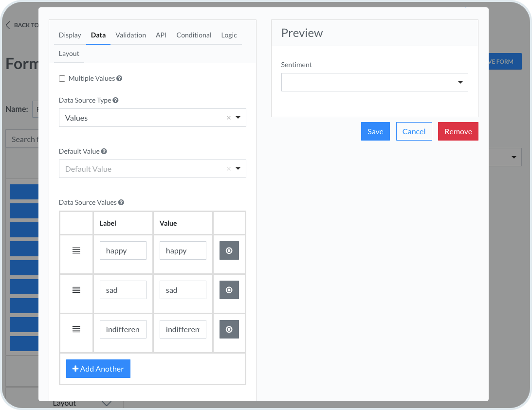Delete the sad data source row
Viewport: 532px width, 410px height.
(x=229, y=290)
